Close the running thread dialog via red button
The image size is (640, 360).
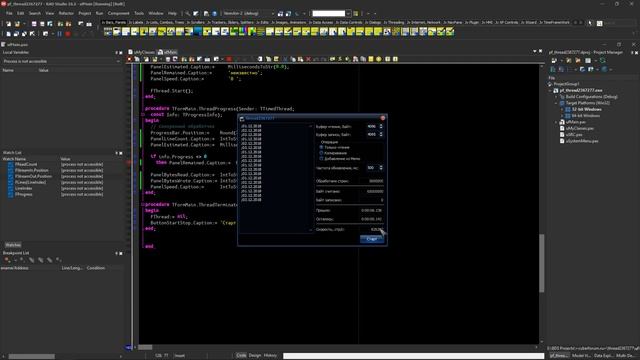(x=383, y=118)
